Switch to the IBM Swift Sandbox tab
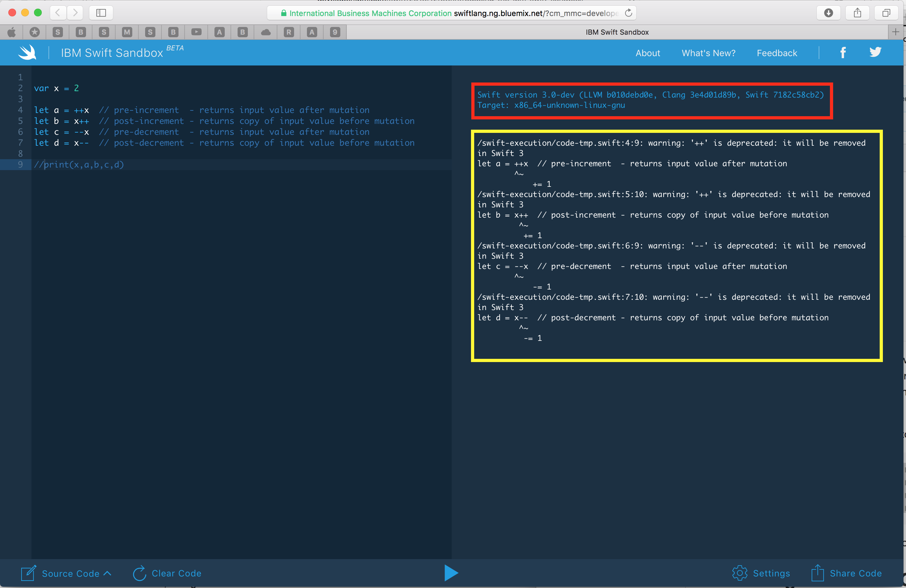 (617, 32)
